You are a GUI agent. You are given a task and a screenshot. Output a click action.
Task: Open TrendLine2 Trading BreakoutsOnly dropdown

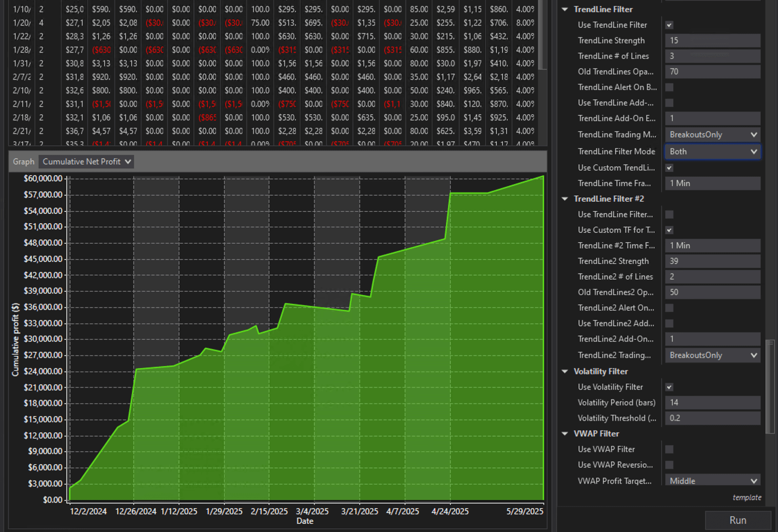[x=712, y=355]
